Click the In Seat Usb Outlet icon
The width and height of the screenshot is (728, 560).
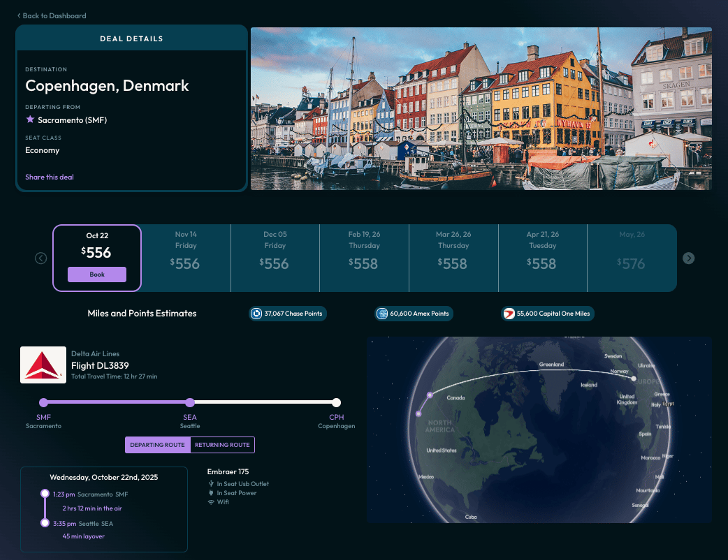[x=211, y=483]
